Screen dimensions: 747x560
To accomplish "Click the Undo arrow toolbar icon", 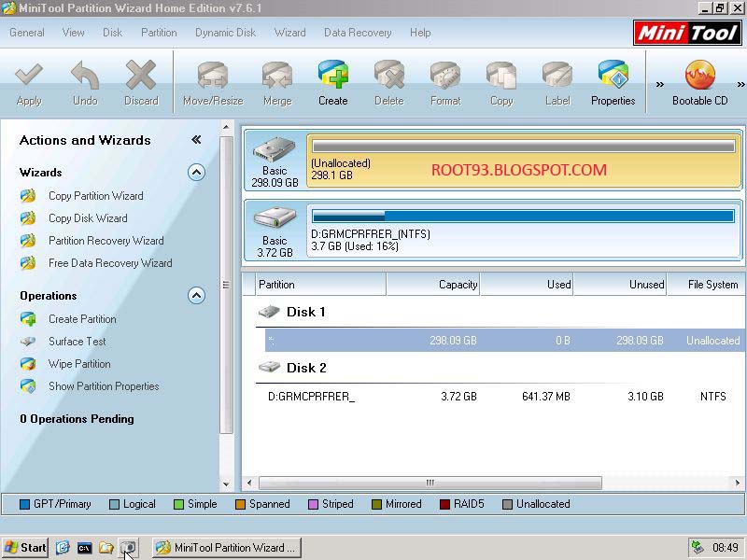I will 85,76.
